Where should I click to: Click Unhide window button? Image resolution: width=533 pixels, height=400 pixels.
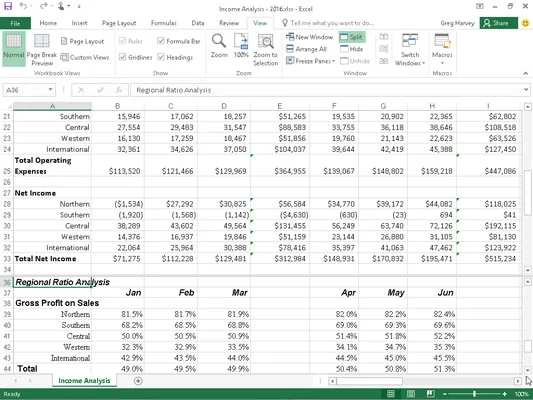355,61
